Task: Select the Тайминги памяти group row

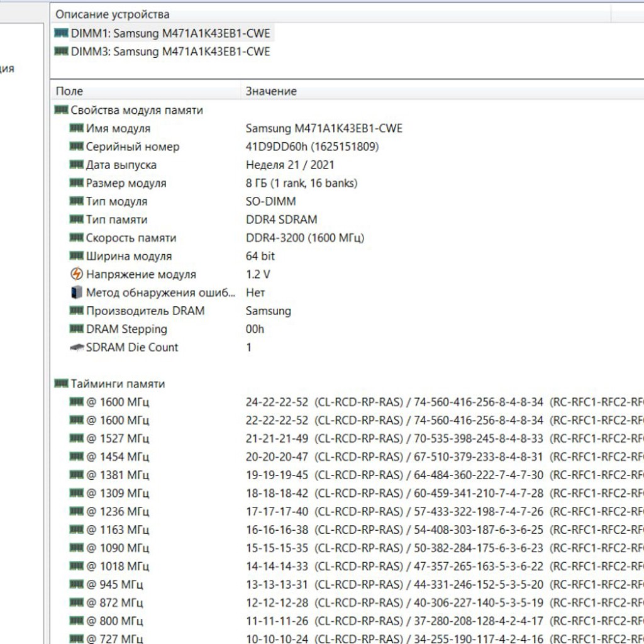Action: [x=109, y=384]
